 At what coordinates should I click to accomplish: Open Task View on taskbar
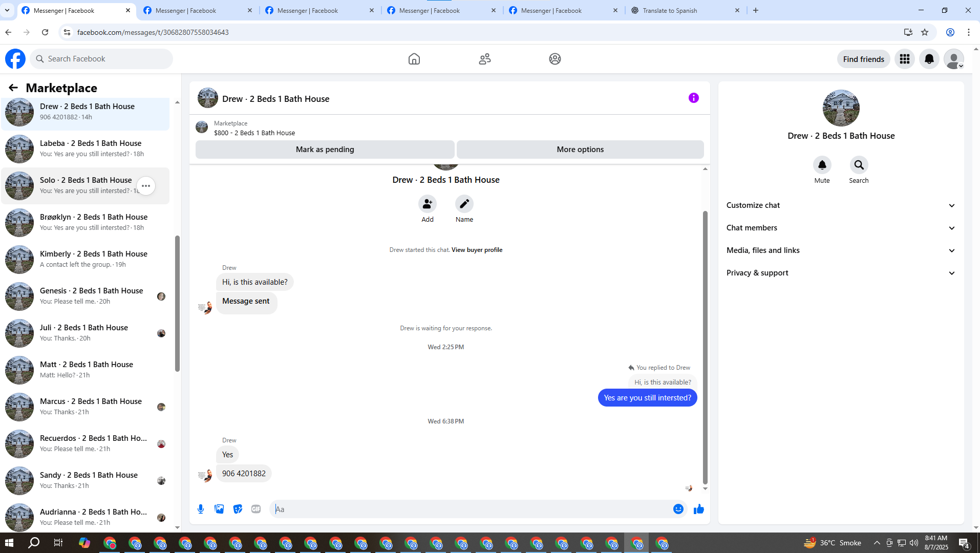[58, 543]
